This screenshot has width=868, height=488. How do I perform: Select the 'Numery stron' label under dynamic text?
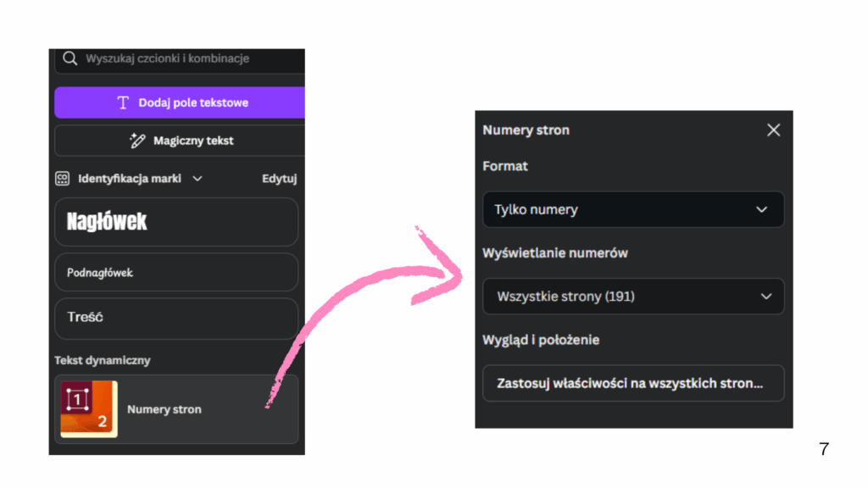pyautogui.click(x=164, y=409)
